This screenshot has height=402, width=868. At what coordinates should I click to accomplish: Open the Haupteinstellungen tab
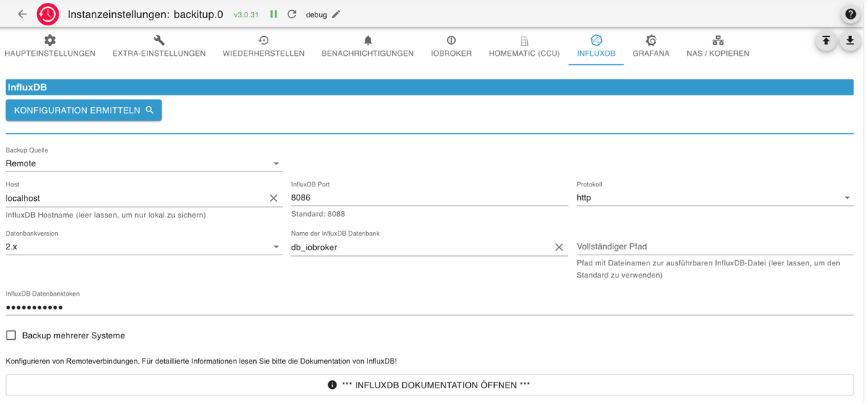point(50,46)
